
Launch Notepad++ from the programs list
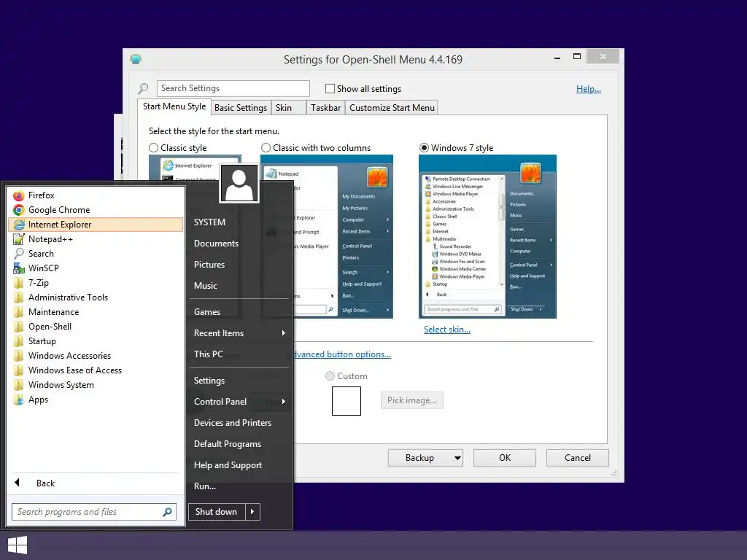[x=96, y=239]
